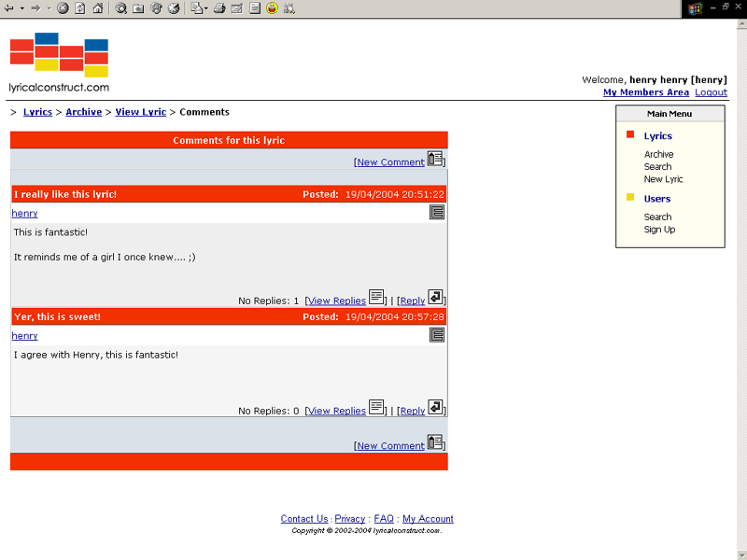Select Search under Lyrics menu

(657, 167)
